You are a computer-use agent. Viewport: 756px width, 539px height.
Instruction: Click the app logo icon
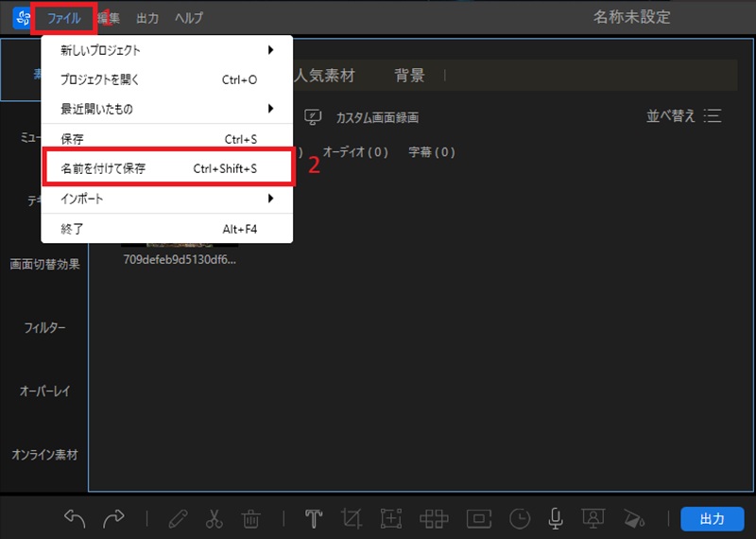(x=22, y=18)
